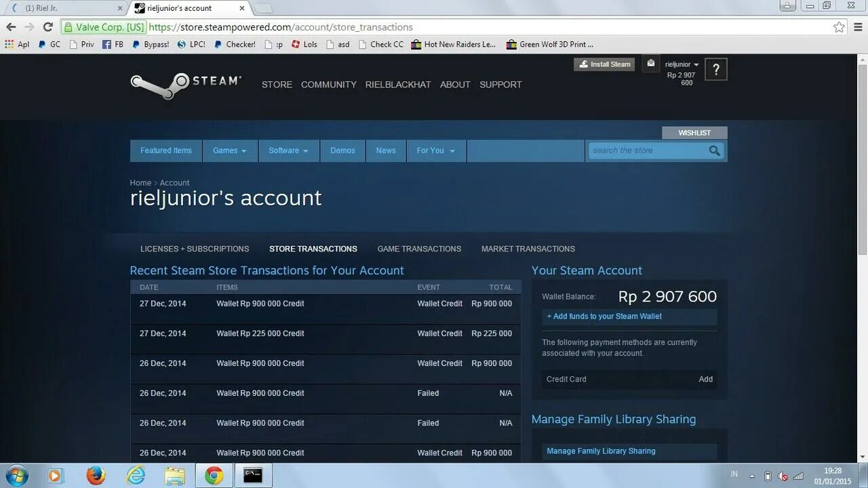Screen dimensions: 868x488
Task: Open the Bypass! bookmark
Action: pos(150,44)
